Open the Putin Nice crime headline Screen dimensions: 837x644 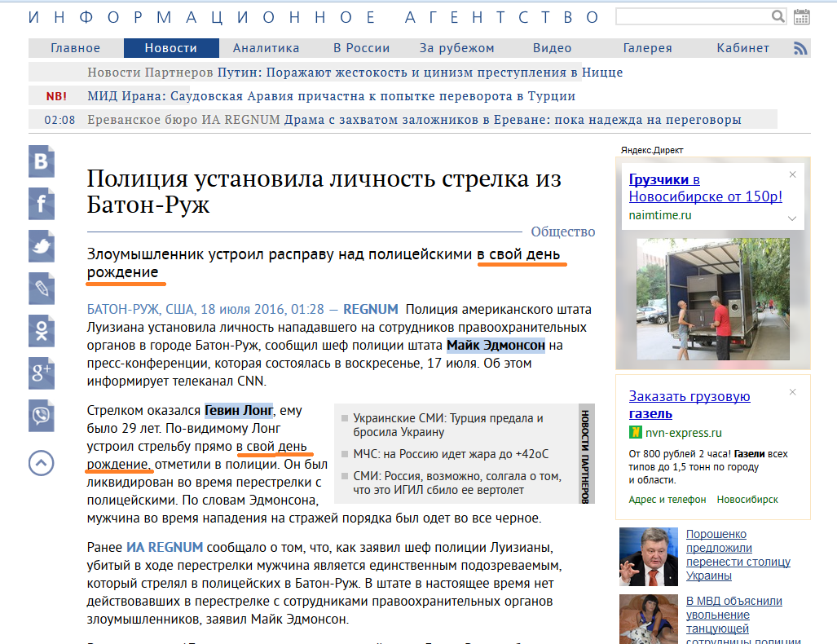pyautogui.click(x=420, y=72)
